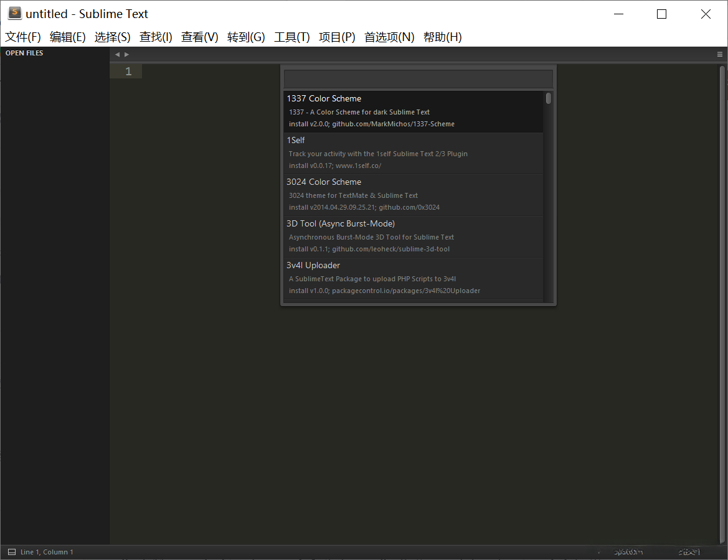Select the 3024 Color Scheme package

[414, 195]
